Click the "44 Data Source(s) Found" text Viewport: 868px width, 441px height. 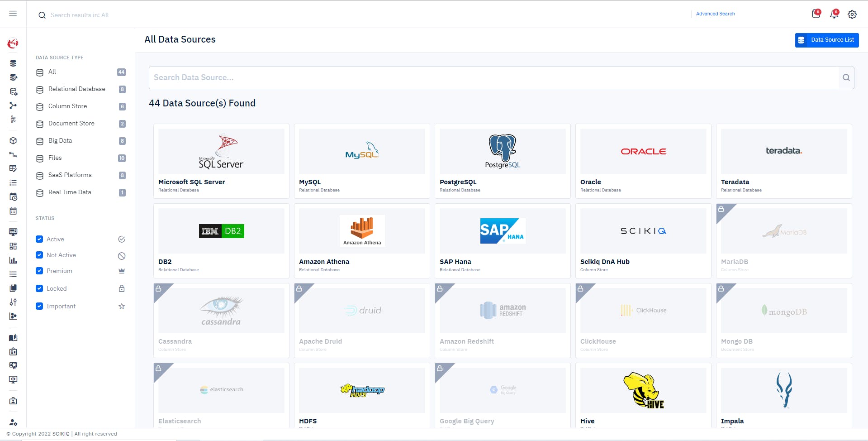(x=202, y=103)
